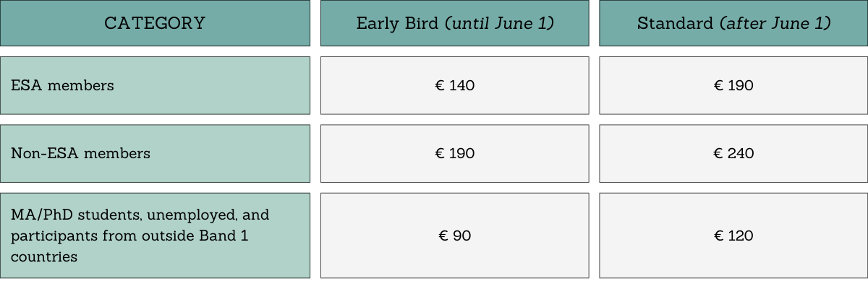Select the € 120 standard student price

click(733, 236)
